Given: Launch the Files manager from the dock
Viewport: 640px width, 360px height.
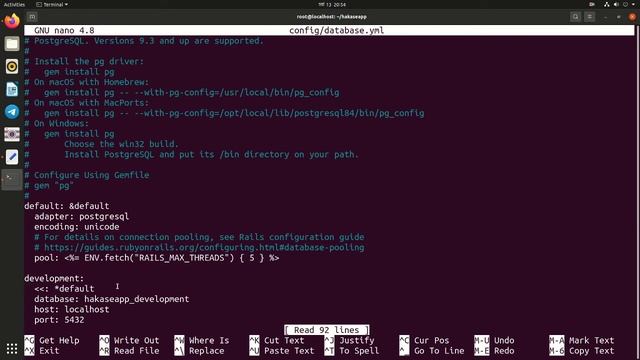Looking at the screenshot, I should click(x=12, y=44).
